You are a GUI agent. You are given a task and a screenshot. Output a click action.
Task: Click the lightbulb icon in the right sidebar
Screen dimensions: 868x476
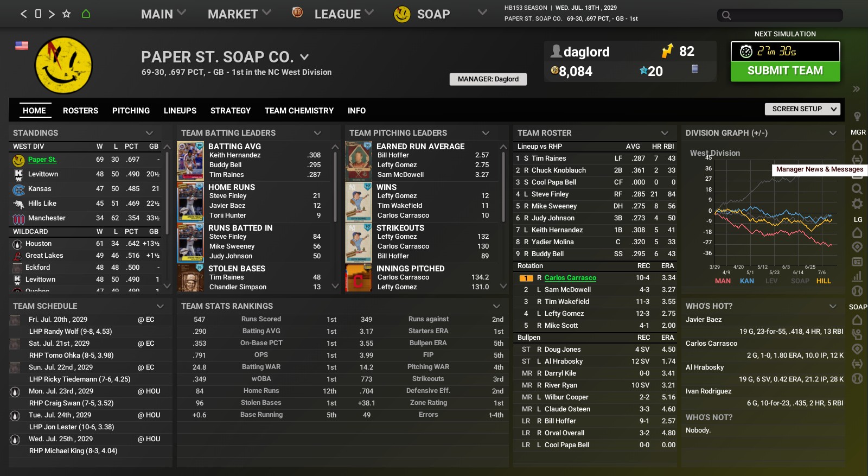point(858,117)
